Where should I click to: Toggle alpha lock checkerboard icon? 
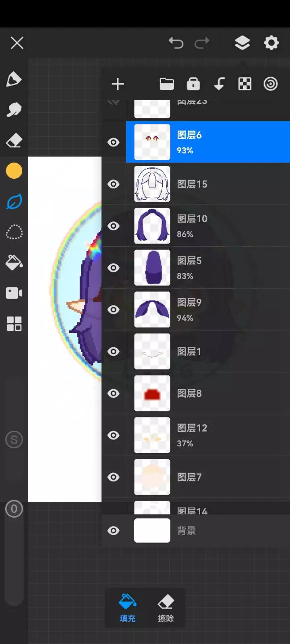coord(245,84)
